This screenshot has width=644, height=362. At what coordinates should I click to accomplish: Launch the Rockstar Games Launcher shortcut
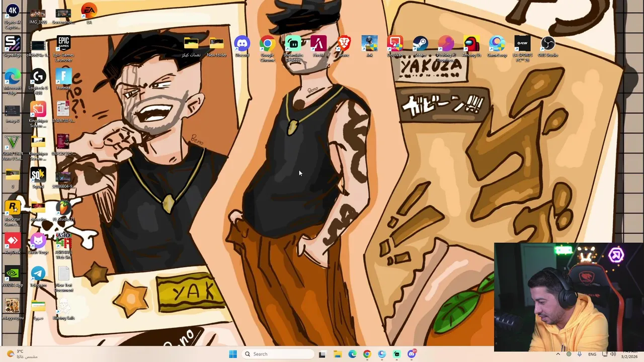[13, 213]
